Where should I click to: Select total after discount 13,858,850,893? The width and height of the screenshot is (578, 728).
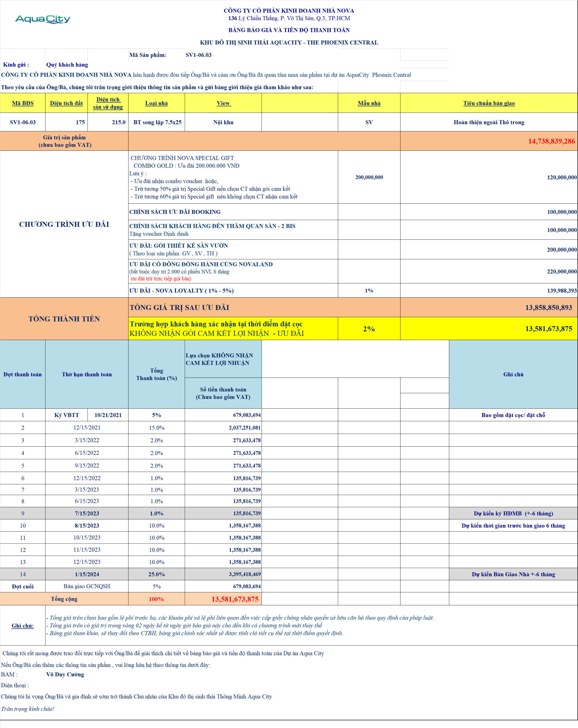[549, 308]
